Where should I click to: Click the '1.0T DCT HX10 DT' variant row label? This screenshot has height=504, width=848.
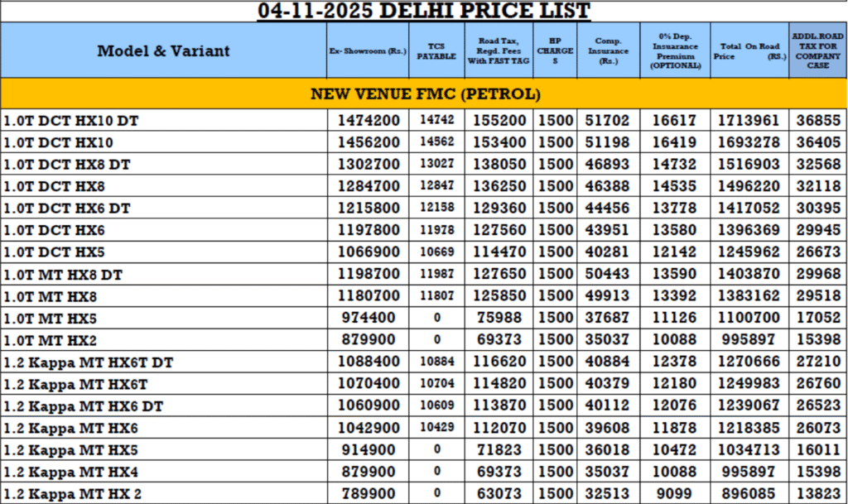tap(72, 121)
